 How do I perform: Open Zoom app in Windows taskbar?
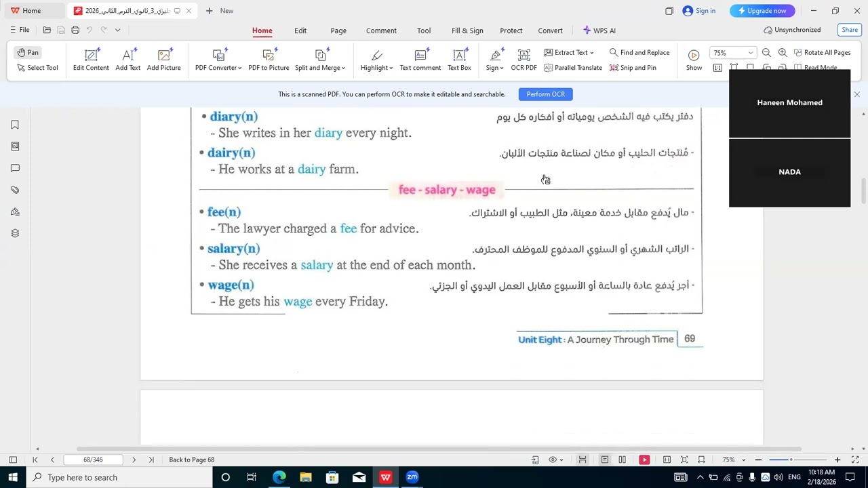coord(412,477)
